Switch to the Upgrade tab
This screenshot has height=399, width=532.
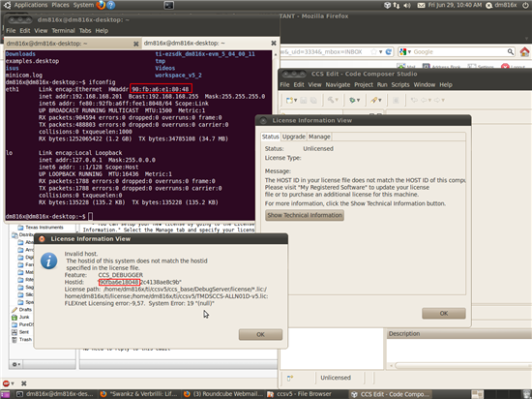tap(293, 137)
